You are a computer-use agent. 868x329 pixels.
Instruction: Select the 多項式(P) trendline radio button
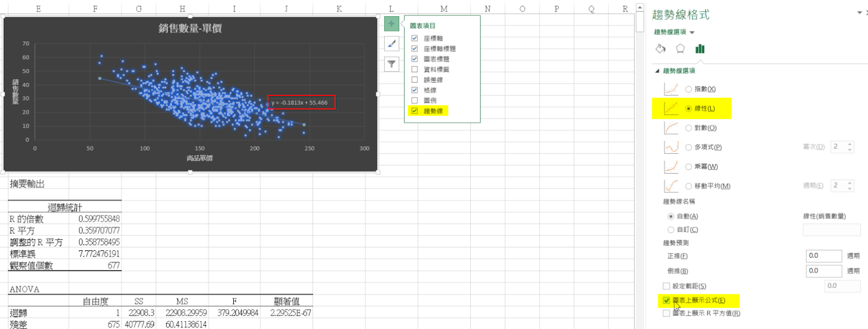click(x=688, y=147)
